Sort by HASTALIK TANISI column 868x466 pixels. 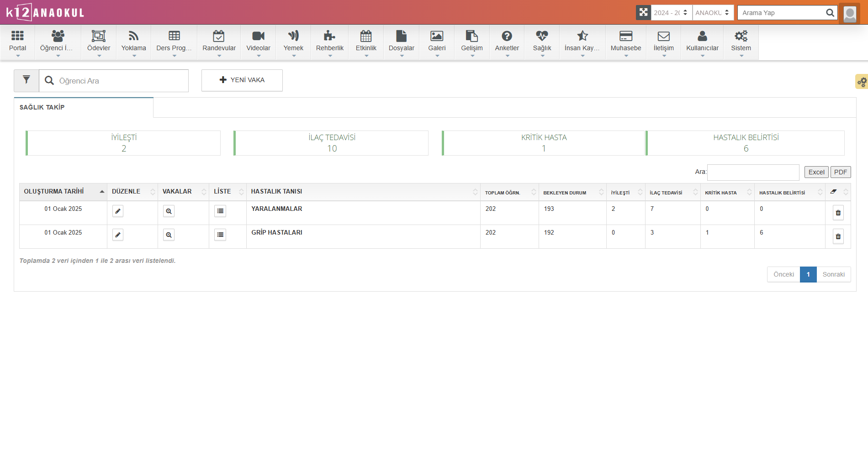363,192
